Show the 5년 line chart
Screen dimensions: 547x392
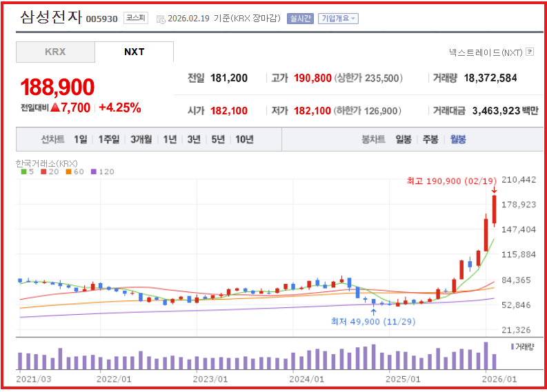click(218, 139)
